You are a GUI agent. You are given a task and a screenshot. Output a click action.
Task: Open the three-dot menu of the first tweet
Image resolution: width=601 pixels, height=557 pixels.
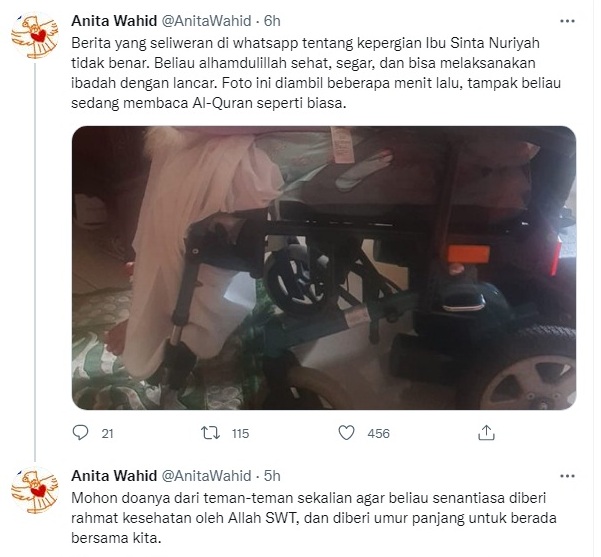[567, 21]
